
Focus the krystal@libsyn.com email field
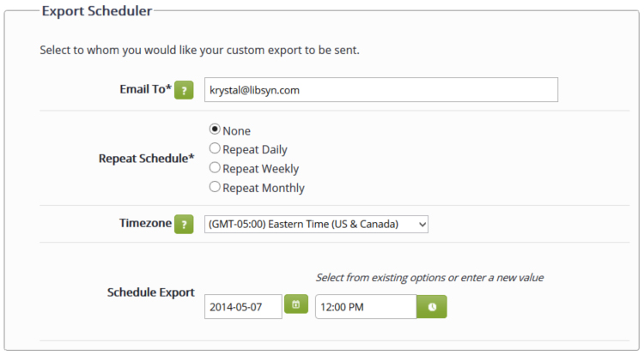tap(381, 90)
